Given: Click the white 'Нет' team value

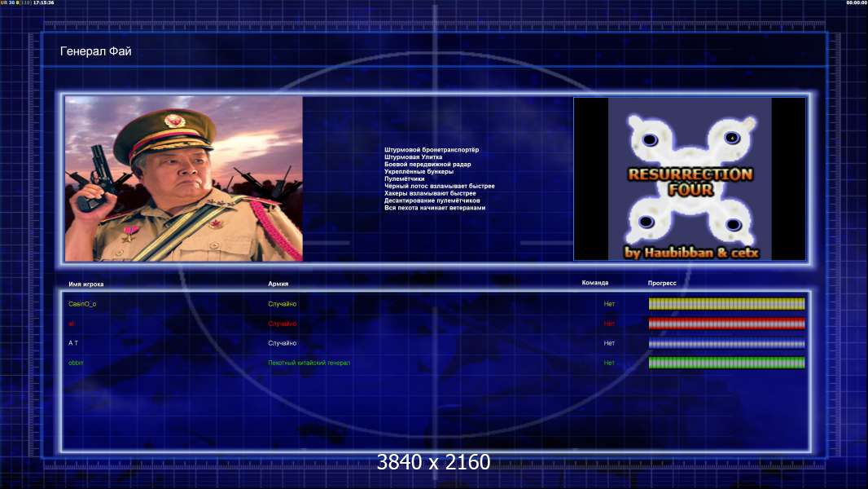Looking at the screenshot, I should (x=609, y=343).
